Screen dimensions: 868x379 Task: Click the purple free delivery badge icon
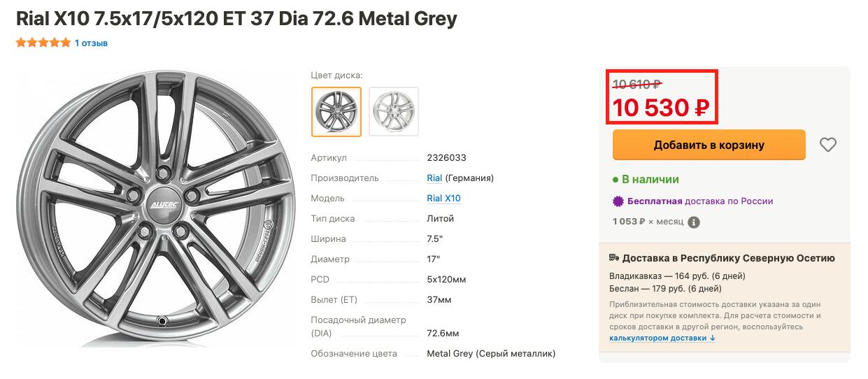click(x=618, y=201)
